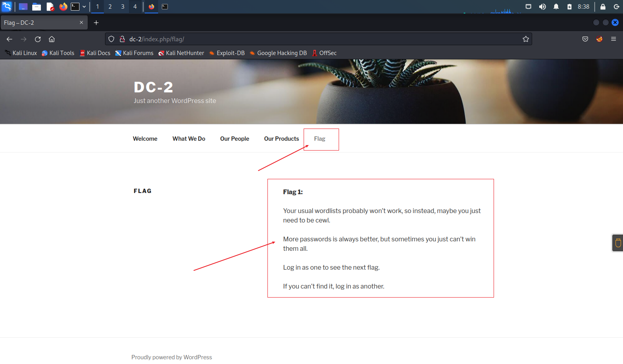
Task: Switch to workspace 3
Action: coord(123,6)
